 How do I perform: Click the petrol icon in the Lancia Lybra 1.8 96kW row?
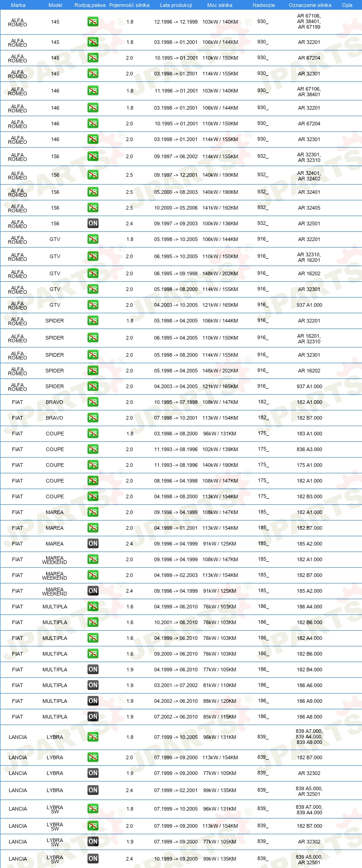(x=93, y=737)
